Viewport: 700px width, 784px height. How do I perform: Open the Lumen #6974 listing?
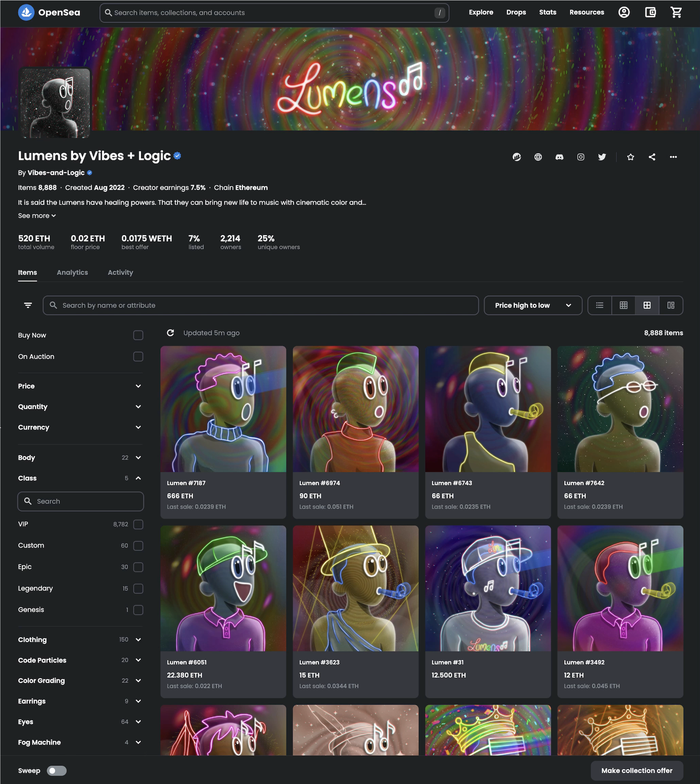pos(355,432)
